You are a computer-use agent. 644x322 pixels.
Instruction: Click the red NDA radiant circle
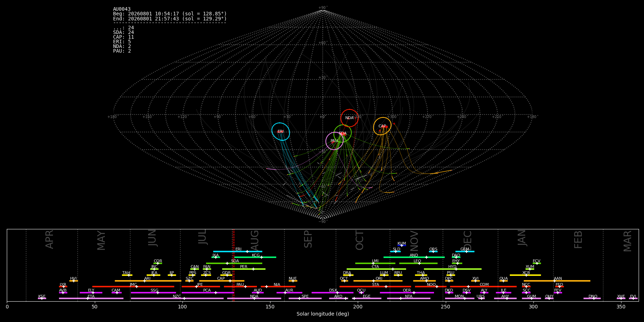[350, 118]
